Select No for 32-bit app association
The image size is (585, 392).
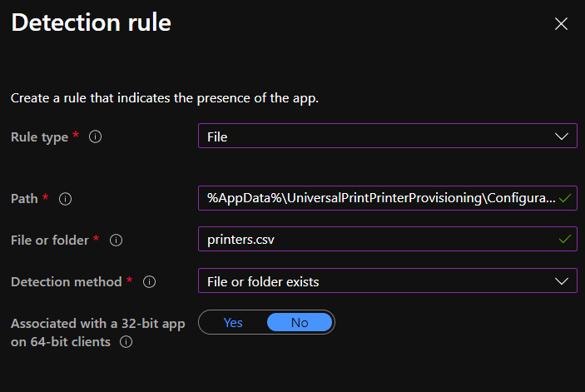coord(300,323)
